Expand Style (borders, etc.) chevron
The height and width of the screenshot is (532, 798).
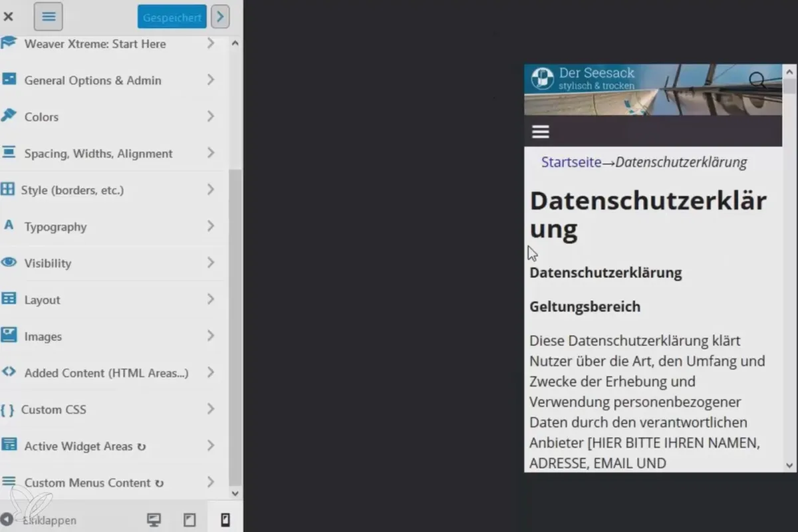pyautogui.click(x=210, y=190)
